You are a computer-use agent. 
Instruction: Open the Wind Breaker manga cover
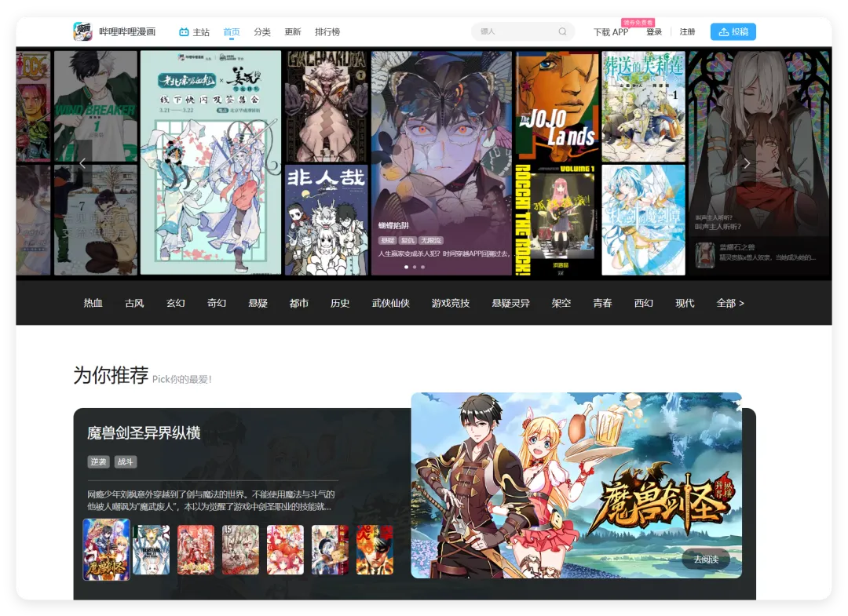(x=96, y=106)
